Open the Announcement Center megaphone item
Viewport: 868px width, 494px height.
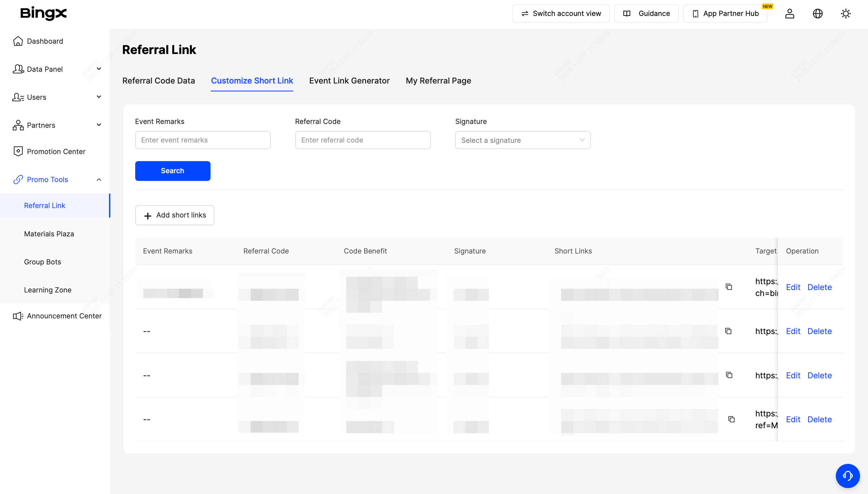click(64, 316)
